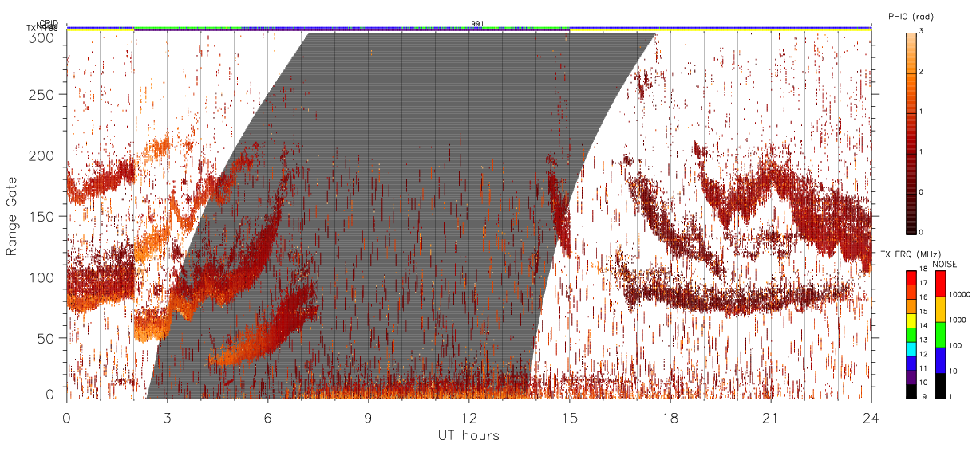Click the '991' CPID label above the plot
This screenshot has width=980, height=452.
[476, 24]
